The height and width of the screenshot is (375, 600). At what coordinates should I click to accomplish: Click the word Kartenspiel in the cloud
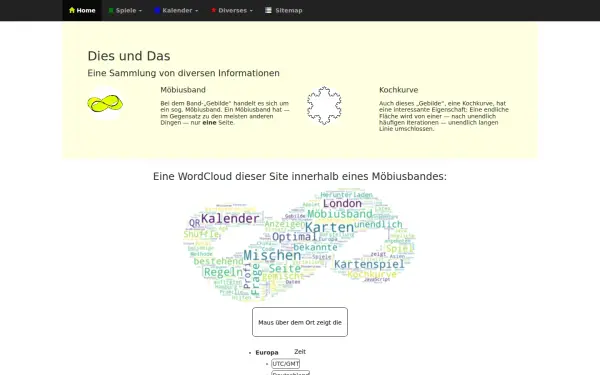click(x=369, y=264)
